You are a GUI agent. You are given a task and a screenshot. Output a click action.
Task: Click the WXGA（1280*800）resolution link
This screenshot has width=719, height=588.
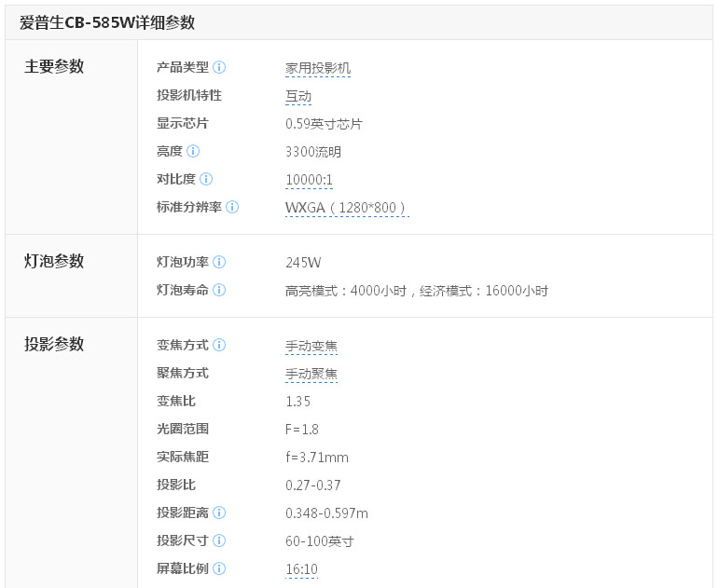pos(347,208)
